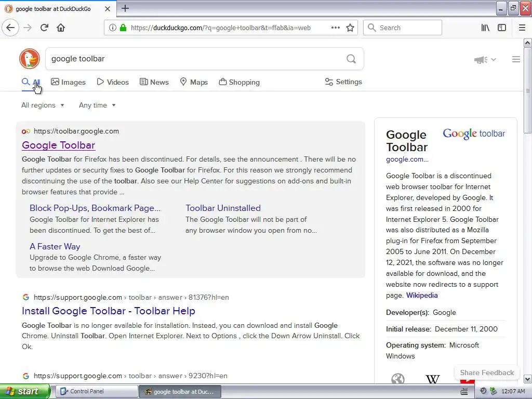Click the taskbar clock 12:07 AM
Screen dimensions: 532x399
[x=513, y=392]
